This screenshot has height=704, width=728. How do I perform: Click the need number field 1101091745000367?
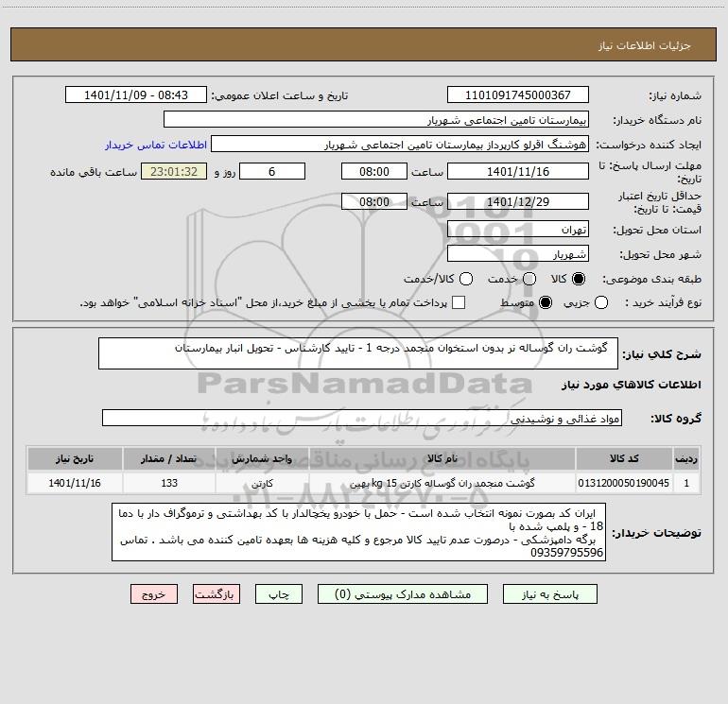click(518, 94)
